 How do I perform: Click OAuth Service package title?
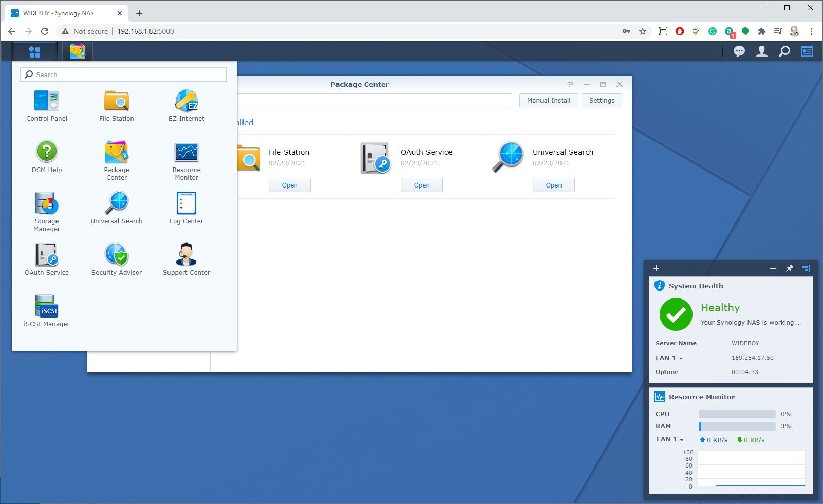tap(426, 152)
